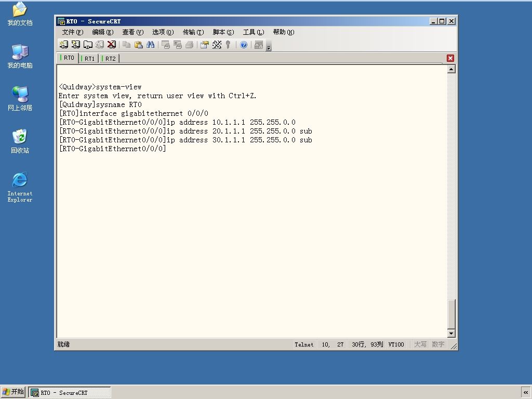Click the 就绪 status bar text

click(x=63, y=344)
